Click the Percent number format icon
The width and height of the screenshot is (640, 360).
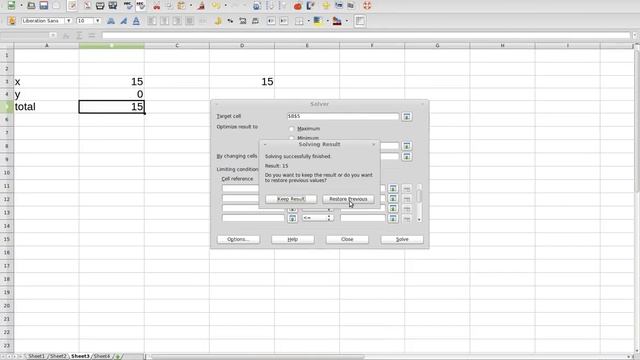pyautogui.click(x=230, y=21)
